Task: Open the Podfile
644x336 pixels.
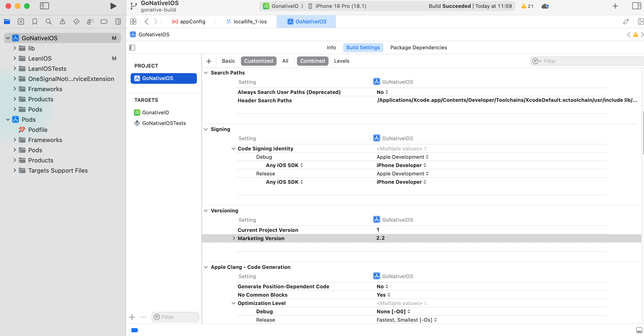Action: click(x=38, y=130)
